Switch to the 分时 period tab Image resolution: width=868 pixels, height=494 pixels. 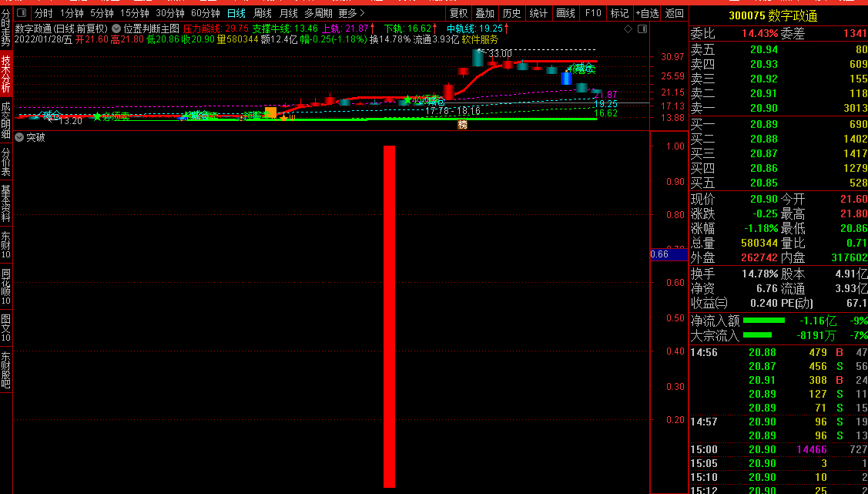[x=44, y=13]
